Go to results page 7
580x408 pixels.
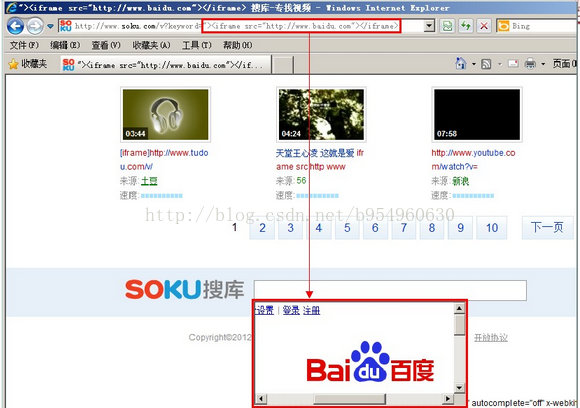coord(404,227)
